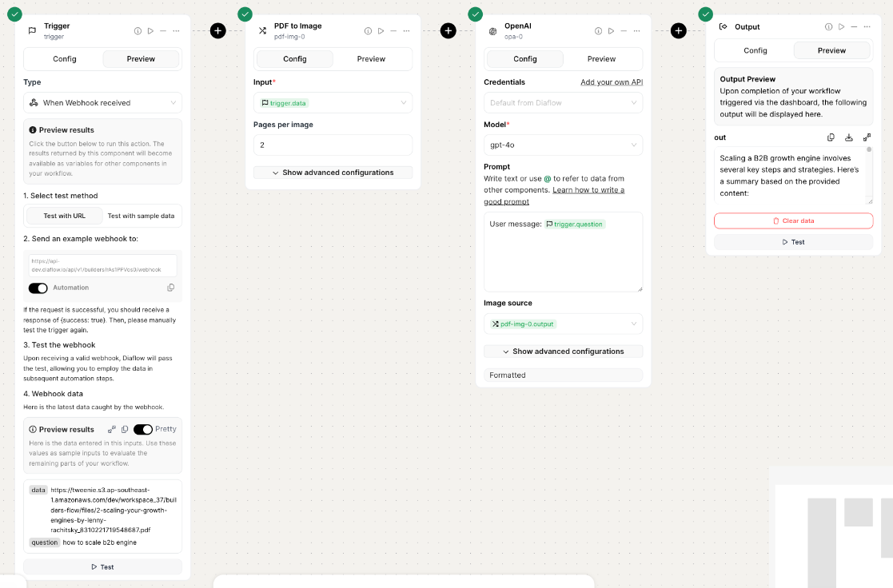The width and height of the screenshot is (893, 588).
Task: Click the Trigger node's info icon
Action: (x=138, y=31)
